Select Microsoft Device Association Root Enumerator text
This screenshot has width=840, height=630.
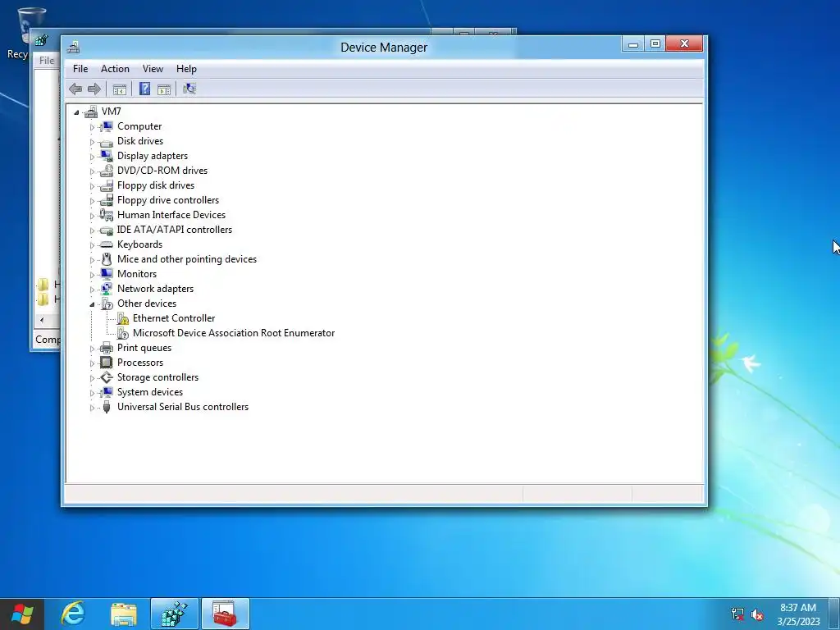(234, 333)
